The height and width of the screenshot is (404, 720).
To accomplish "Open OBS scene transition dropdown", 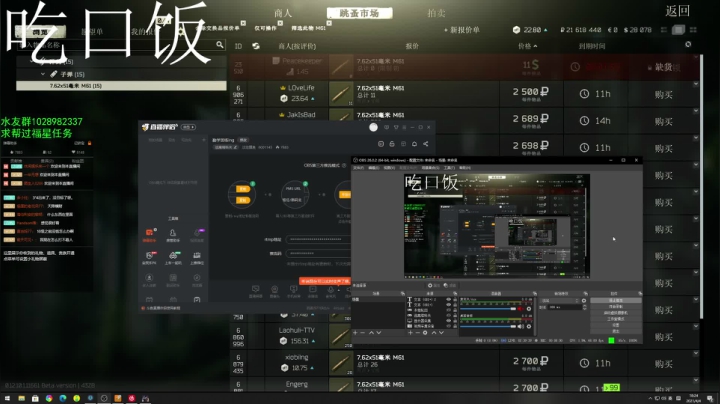I will [560, 301].
